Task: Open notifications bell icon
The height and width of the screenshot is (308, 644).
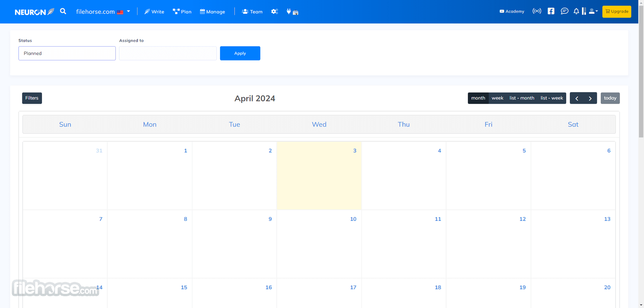Action: 576,11
